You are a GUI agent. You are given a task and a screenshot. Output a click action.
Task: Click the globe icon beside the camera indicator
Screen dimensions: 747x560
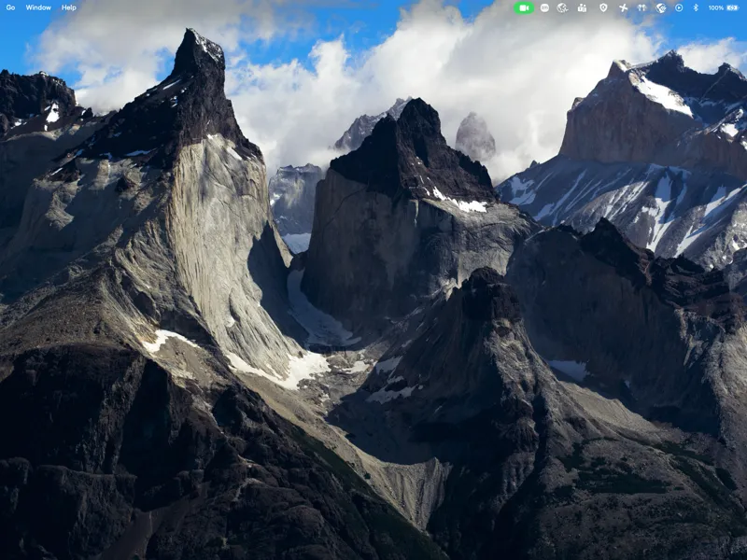pyautogui.click(x=562, y=7)
